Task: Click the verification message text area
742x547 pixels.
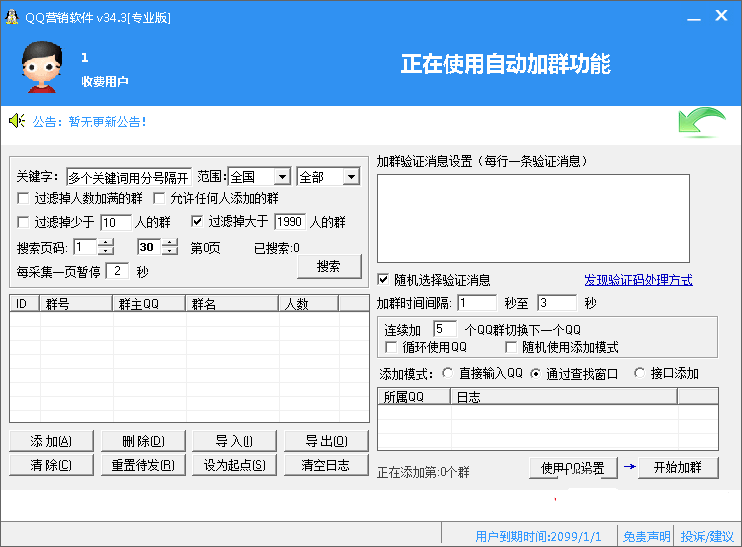Action: 533,218
